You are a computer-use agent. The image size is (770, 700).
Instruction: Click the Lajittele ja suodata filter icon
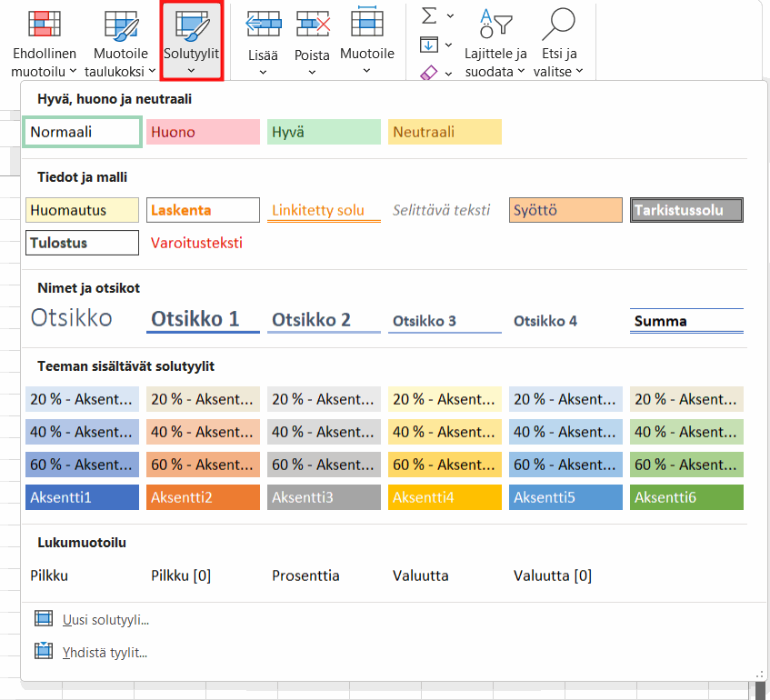pos(495,24)
